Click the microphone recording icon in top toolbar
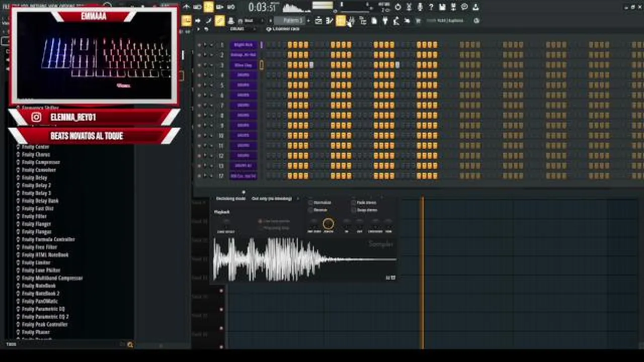Screen dimensions: 644x362 pos(420,7)
